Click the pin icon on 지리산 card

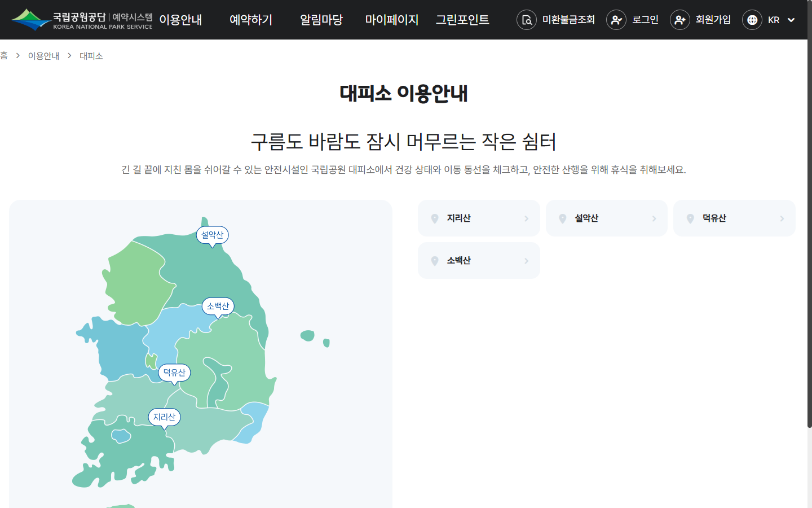(435, 218)
